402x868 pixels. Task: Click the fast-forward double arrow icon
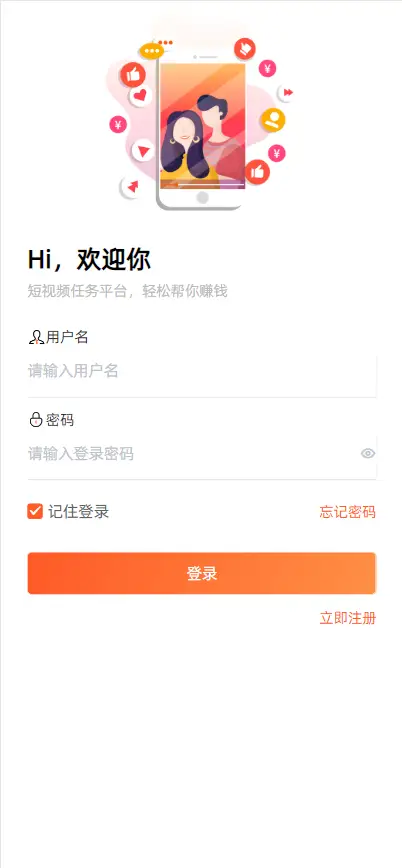(x=287, y=92)
